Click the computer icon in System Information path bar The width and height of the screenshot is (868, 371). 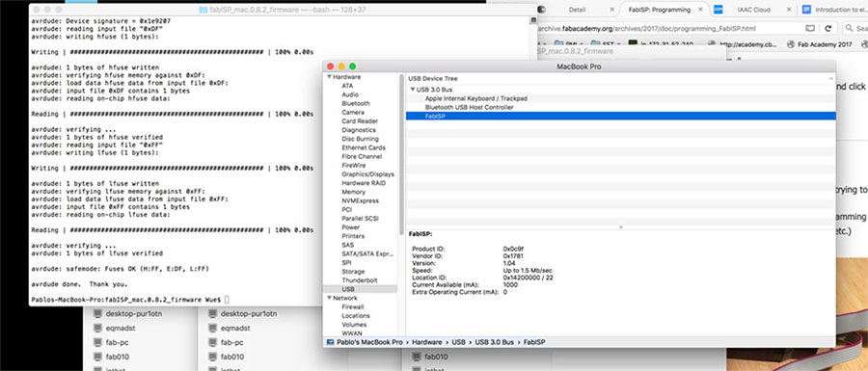[330, 342]
